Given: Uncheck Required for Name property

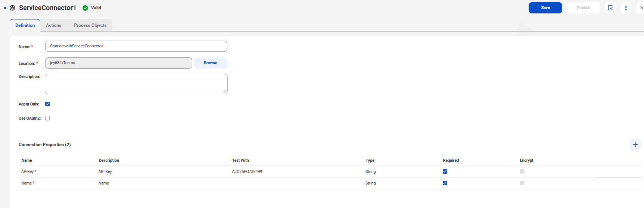Looking at the screenshot, I should point(445,183).
